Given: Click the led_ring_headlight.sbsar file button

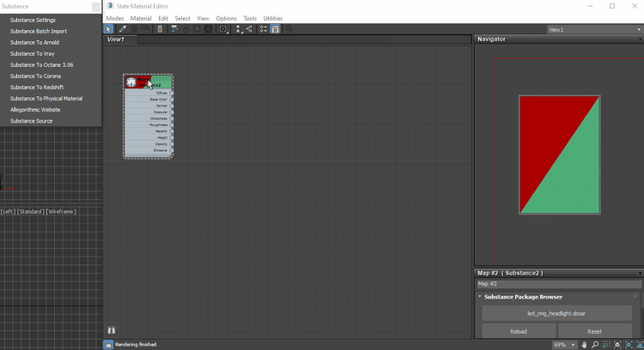Looking at the screenshot, I should [x=556, y=313].
